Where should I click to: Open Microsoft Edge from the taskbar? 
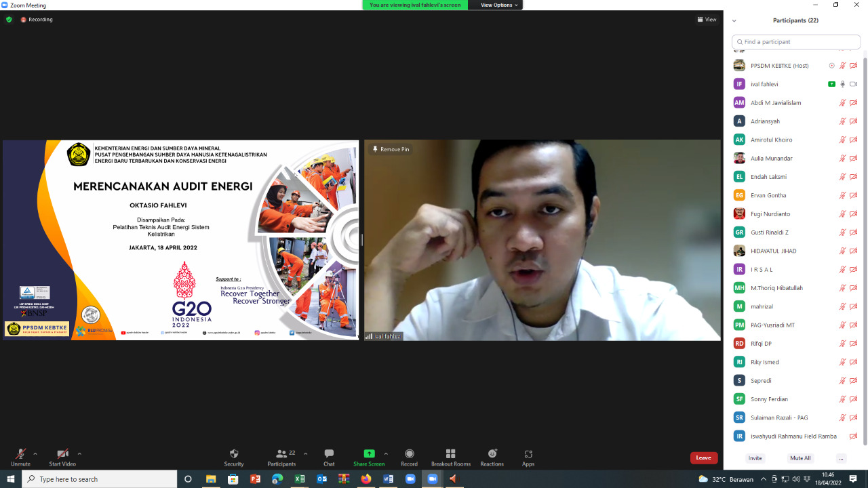277,479
